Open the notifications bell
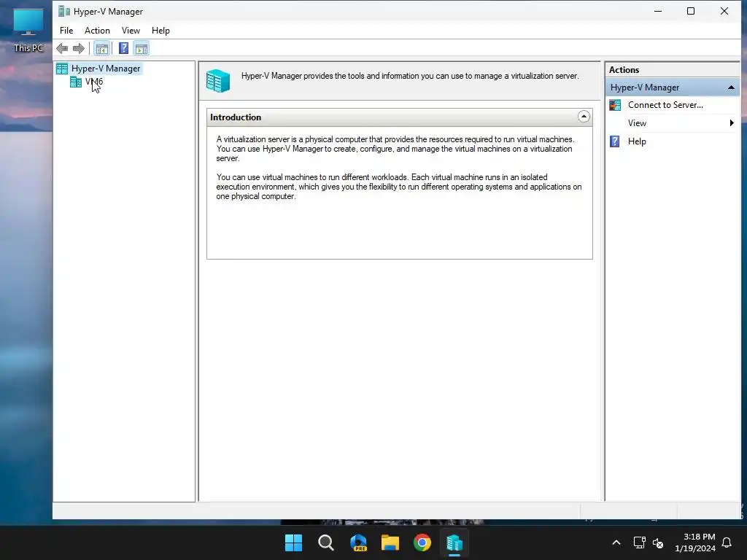The image size is (747, 560). pyautogui.click(x=727, y=542)
